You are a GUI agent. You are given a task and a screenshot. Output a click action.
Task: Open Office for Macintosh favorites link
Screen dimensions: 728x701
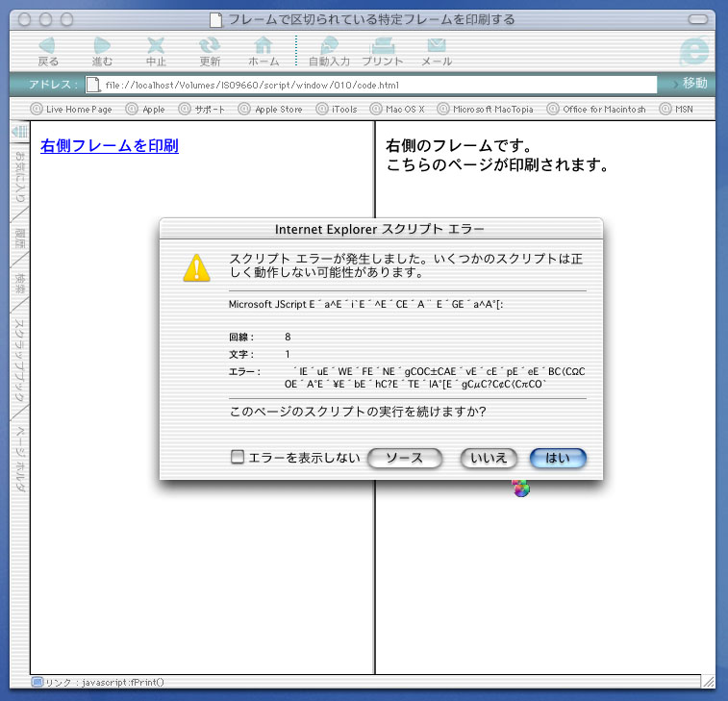click(596, 109)
